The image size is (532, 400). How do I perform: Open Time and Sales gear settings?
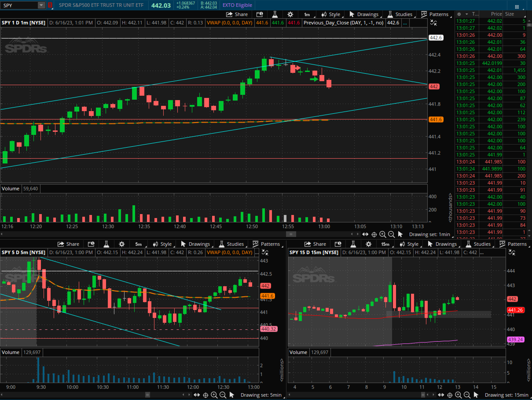click(x=459, y=14)
